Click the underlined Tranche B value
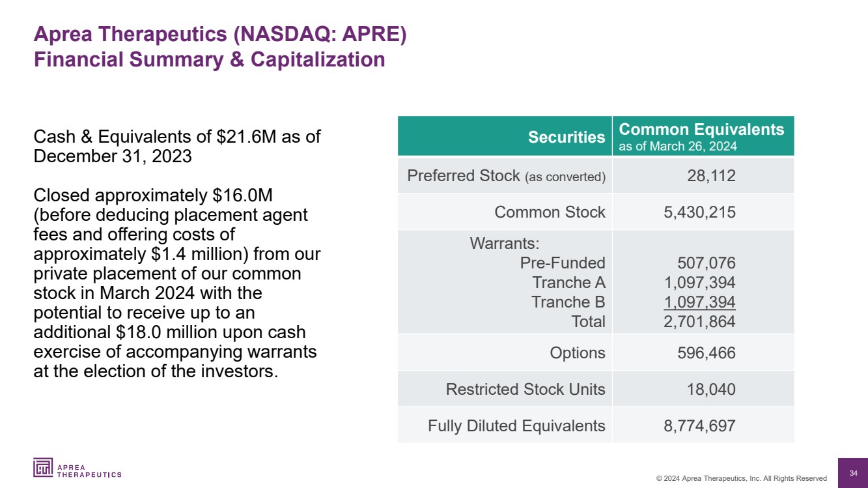Screen dimensions: 868x488 699,302
